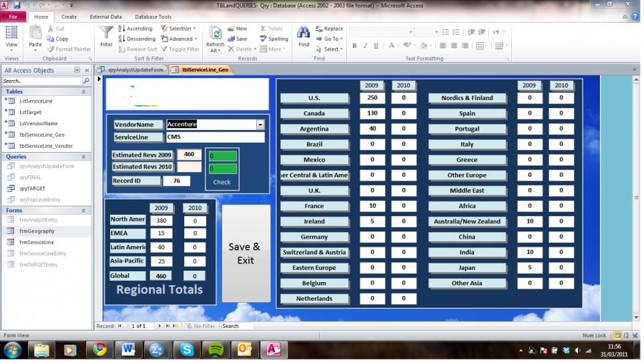The image size is (644, 362).
Task: Open Google Chrome from taskbar
Action: pyautogui.click(x=99, y=350)
